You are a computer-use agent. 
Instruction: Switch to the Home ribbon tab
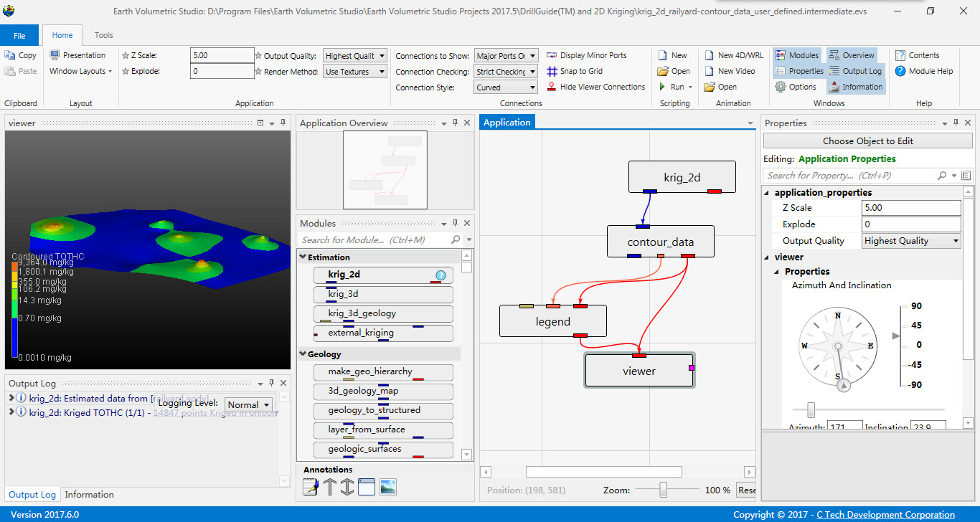coord(62,35)
